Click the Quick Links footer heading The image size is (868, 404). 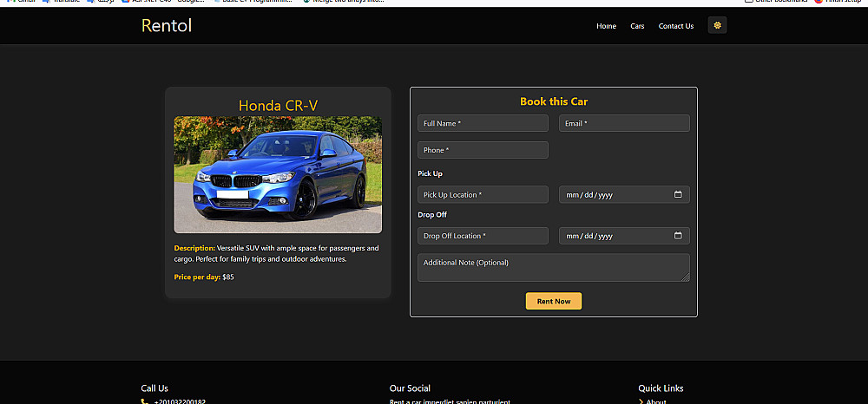(x=661, y=388)
